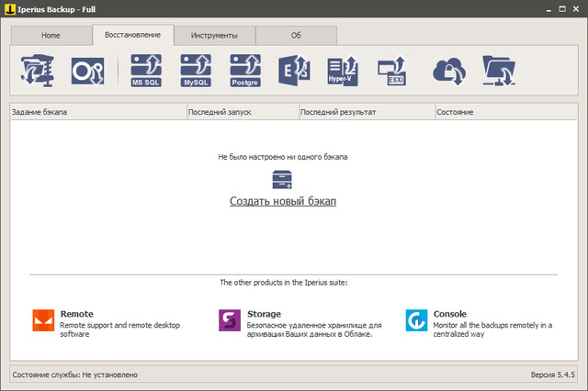The width and height of the screenshot is (588, 391).
Task: Select the Oracle database restore icon
Action: coord(88,71)
